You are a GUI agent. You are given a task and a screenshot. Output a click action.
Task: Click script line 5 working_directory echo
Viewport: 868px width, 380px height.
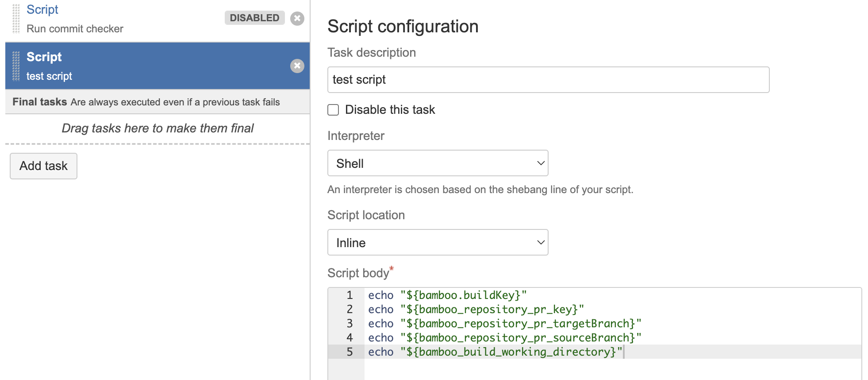pos(495,352)
